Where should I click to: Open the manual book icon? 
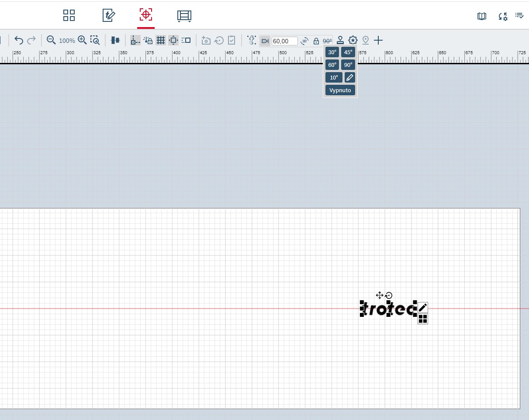pyautogui.click(x=482, y=16)
